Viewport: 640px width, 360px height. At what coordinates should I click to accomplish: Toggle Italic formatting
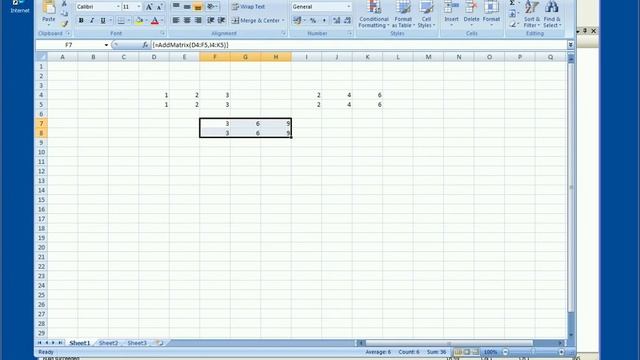coord(92,21)
